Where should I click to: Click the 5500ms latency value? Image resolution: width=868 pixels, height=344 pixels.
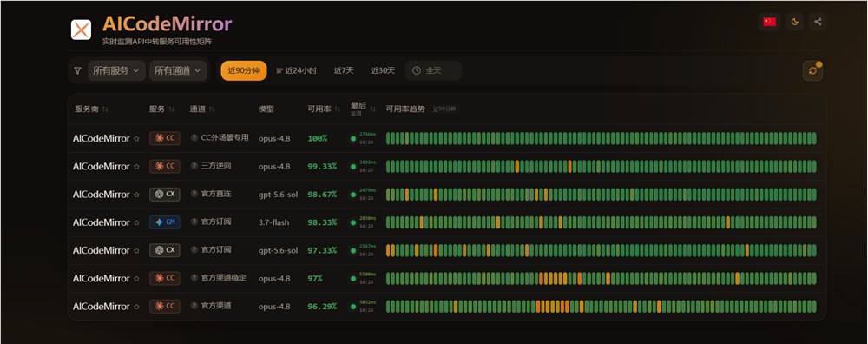pyautogui.click(x=367, y=275)
